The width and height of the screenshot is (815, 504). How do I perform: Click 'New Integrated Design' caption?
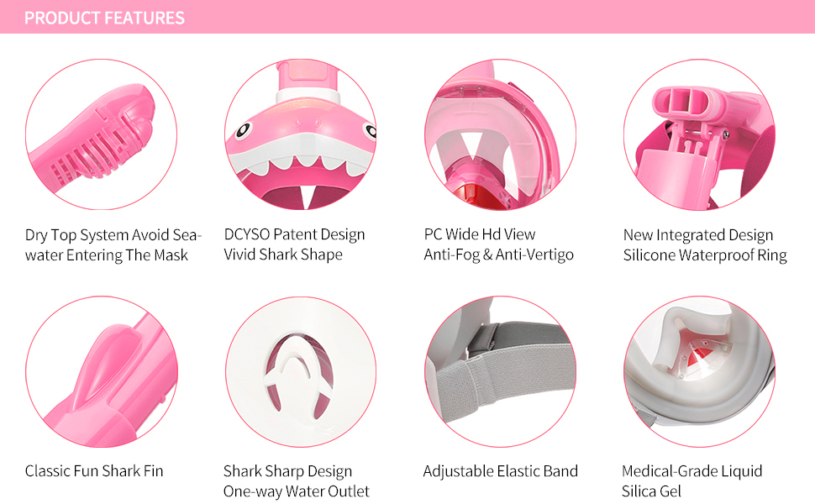(698, 235)
